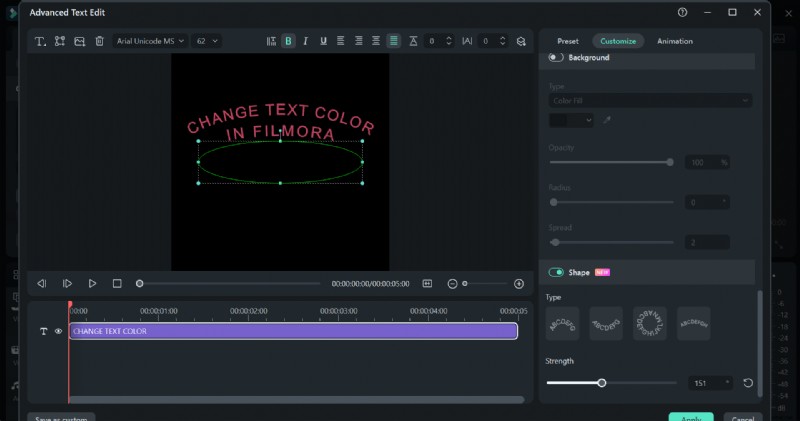Adjust the character spacing stepper arrows
Screen dimensions: 800x421
pyautogui.click(x=503, y=41)
